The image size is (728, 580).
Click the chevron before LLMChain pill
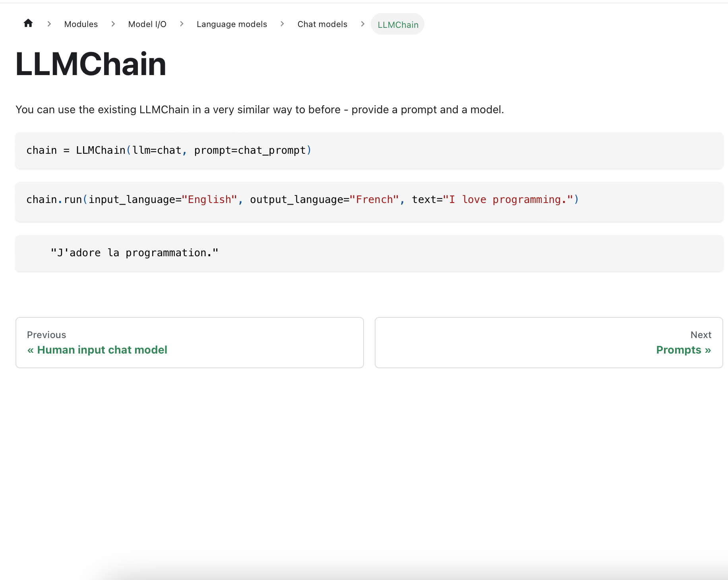point(362,24)
